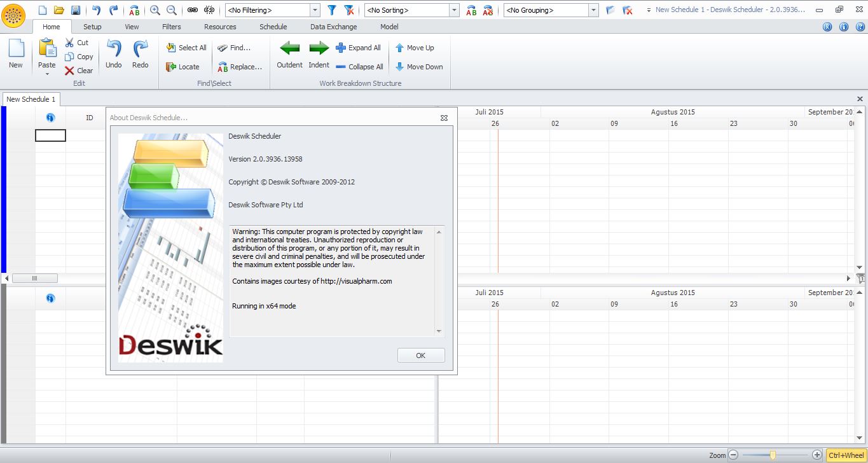Click the Save icon in quick access toolbar
868x463 pixels.
(76, 10)
